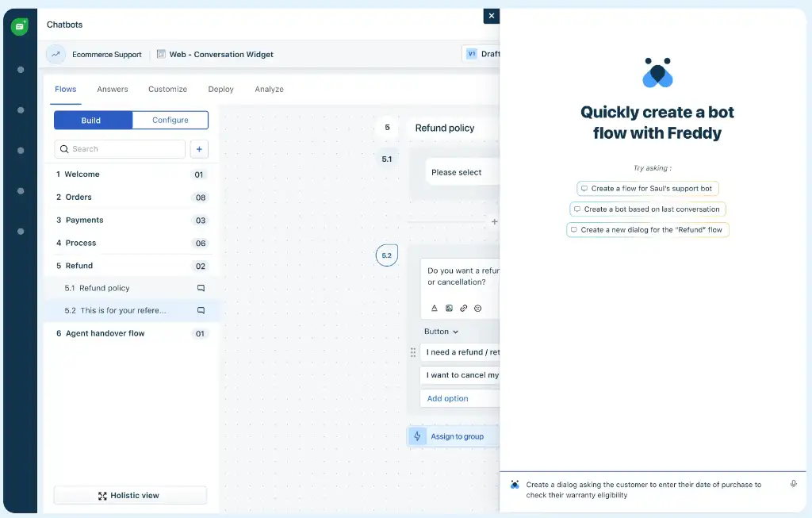The image size is (812, 518).
Task: Click the add flow plus button
Action: [199, 149]
